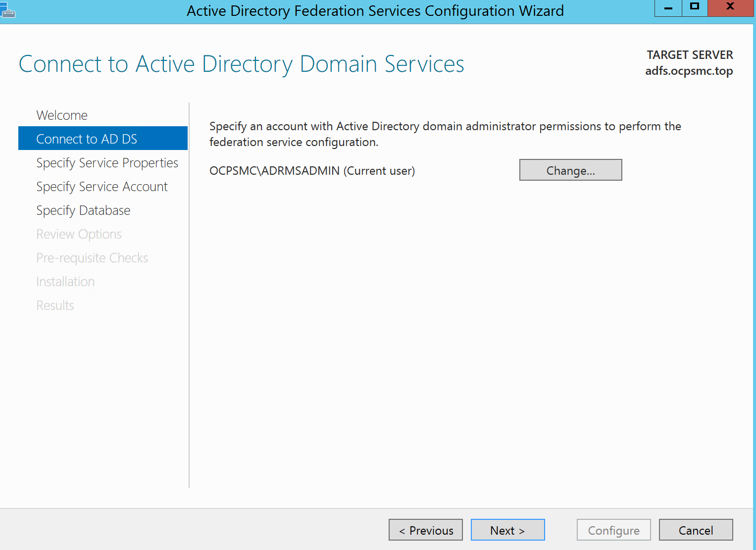Screen dimensions: 756x550
Task: Click the instruction text about administrator permissions
Action: (x=445, y=134)
